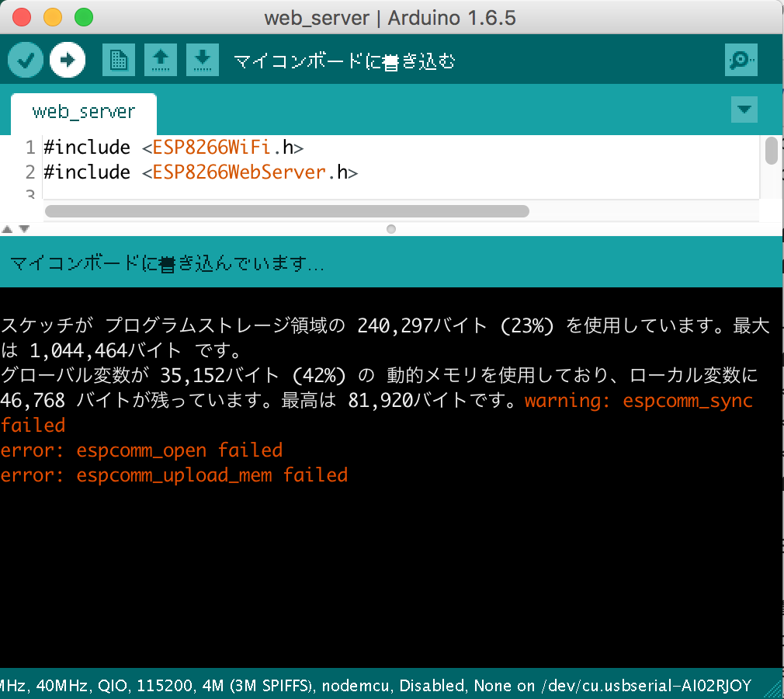Click the '240,297バイト (23%)' storage usage text

click(456, 325)
